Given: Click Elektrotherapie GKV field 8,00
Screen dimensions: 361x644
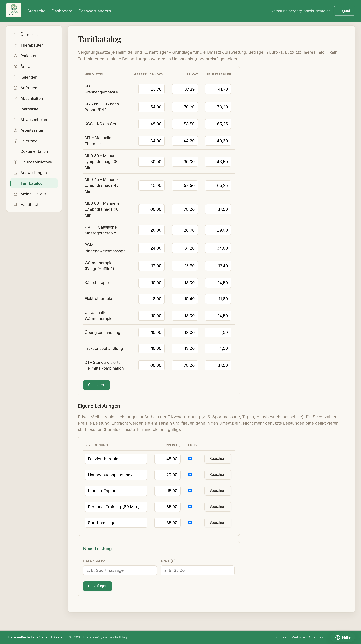Looking at the screenshot, I should point(151,299).
